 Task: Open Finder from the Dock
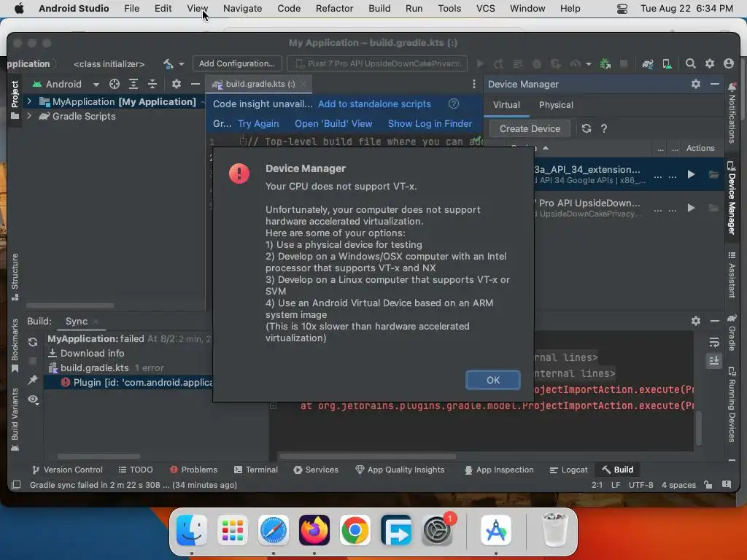(x=192, y=530)
